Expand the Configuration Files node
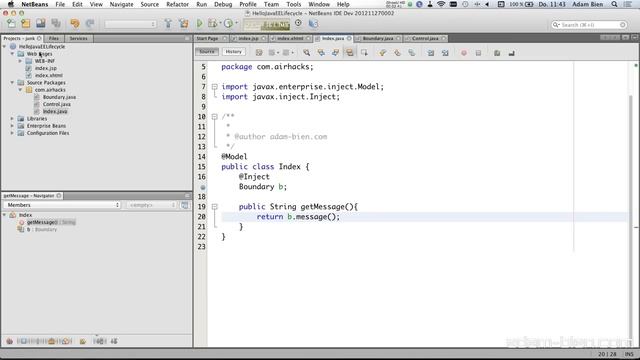This screenshot has height=360, width=640. [12, 133]
